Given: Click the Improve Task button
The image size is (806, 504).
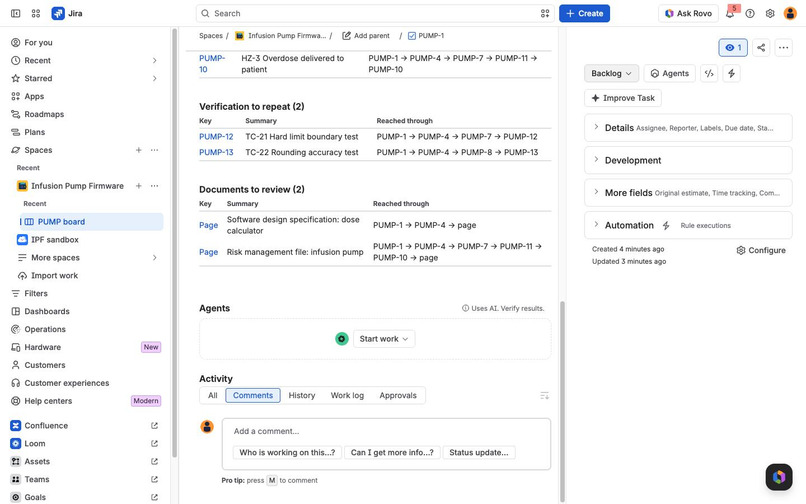Looking at the screenshot, I should click(x=623, y=98).
